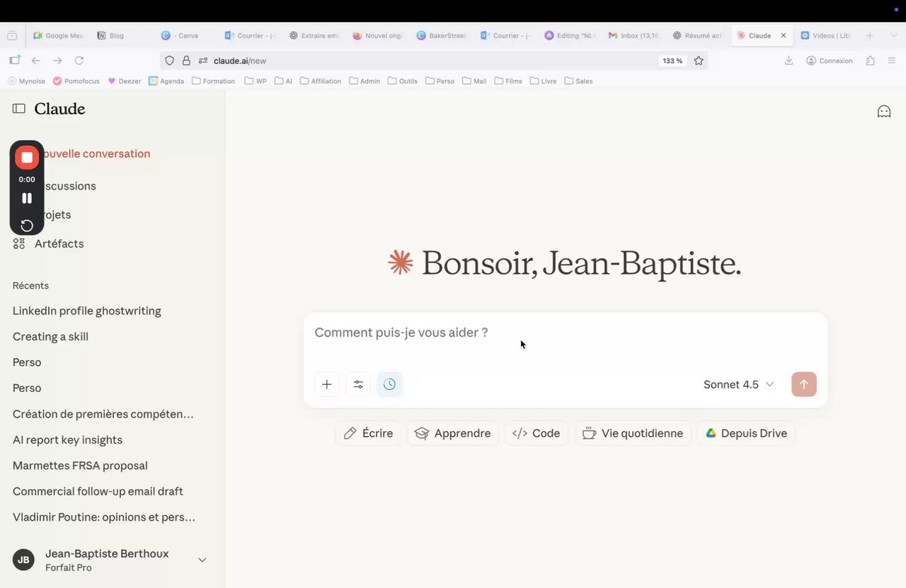Viewport: 906px width, 588px height.
Task: Select the Écrire suggestion chip
Action: [368, 433]
